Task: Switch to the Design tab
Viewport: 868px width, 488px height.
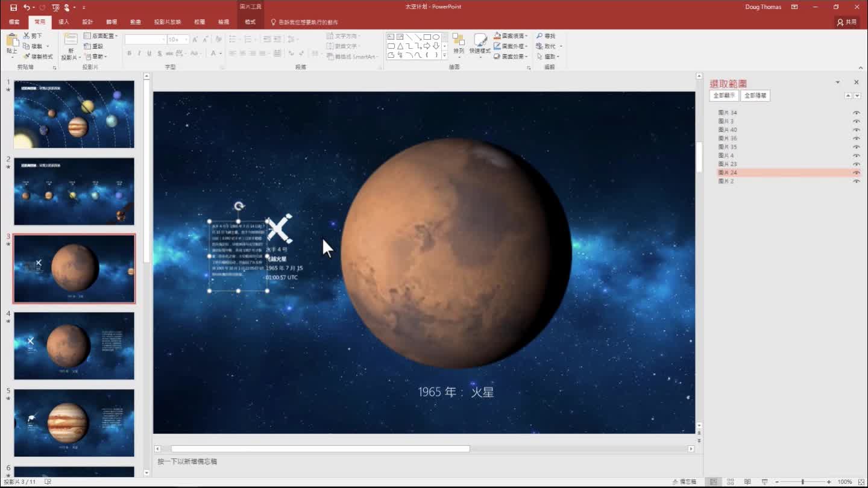Action: pyautogui.click(x=88, y=22)
